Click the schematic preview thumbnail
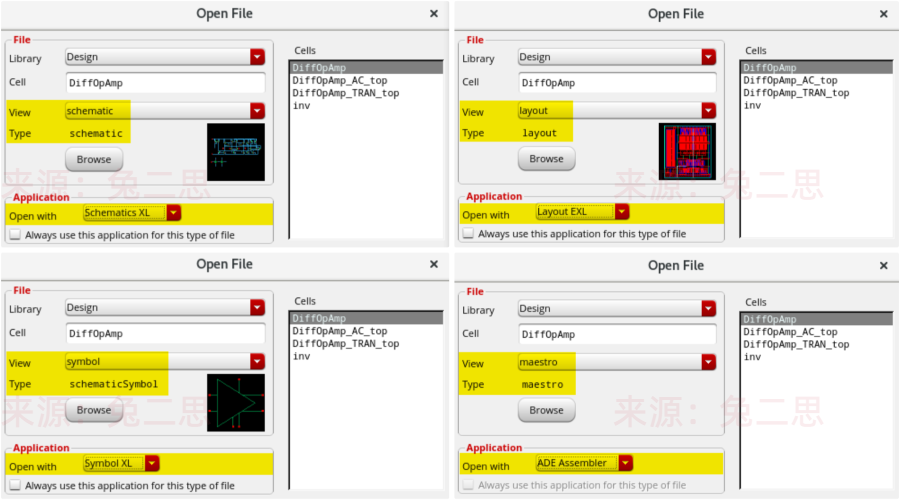900x500 pixels. (236, 152)
